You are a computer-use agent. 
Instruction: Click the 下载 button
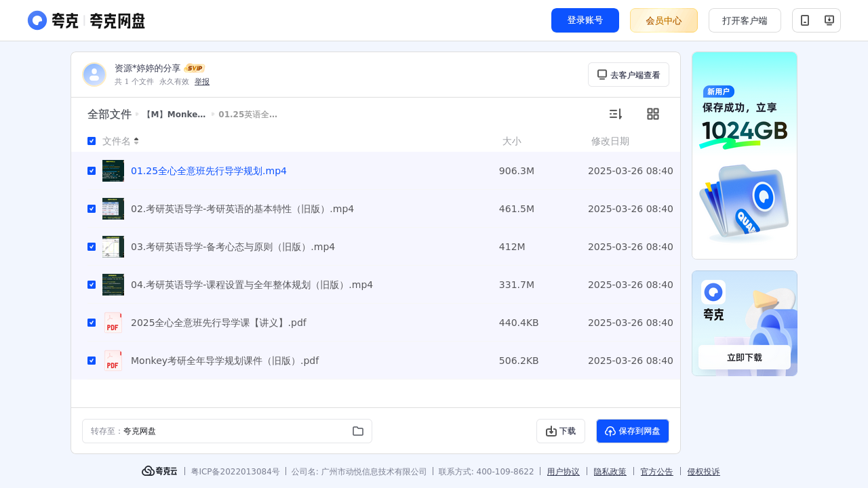point(561,431)
